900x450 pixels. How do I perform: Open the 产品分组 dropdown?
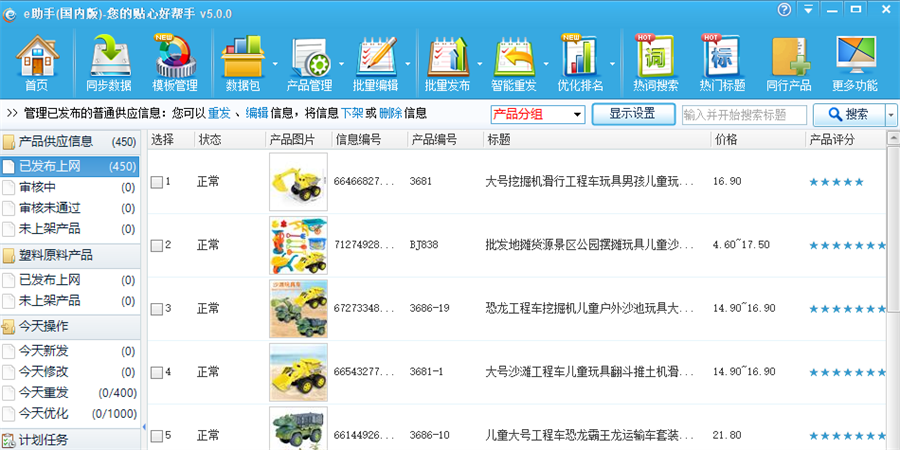pyautogui.click(x=537, y=114)
